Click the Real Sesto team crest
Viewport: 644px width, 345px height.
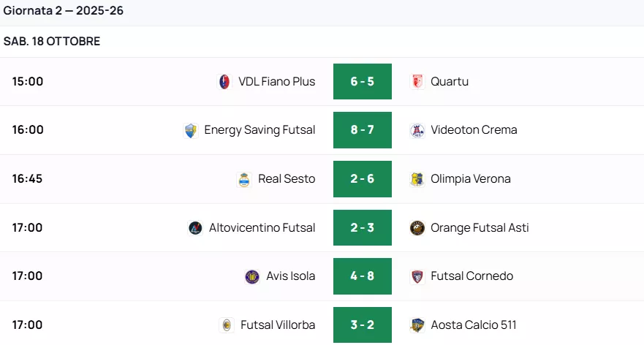pos(244,179)
